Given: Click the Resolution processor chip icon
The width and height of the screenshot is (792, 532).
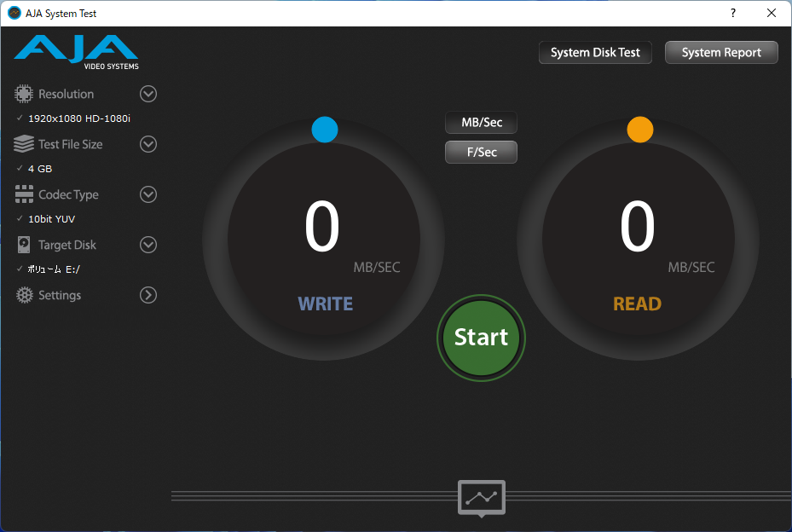Looking at the screenshot, I should (25, 94).
